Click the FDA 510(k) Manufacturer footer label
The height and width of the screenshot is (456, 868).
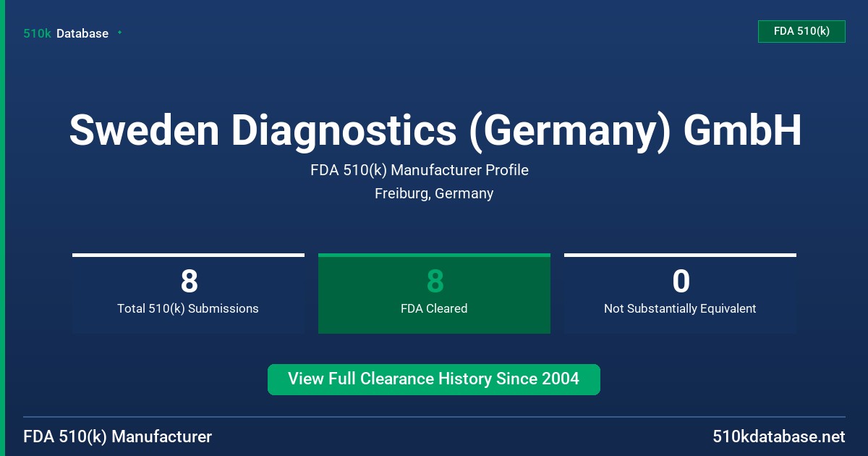tap(118, 437)
